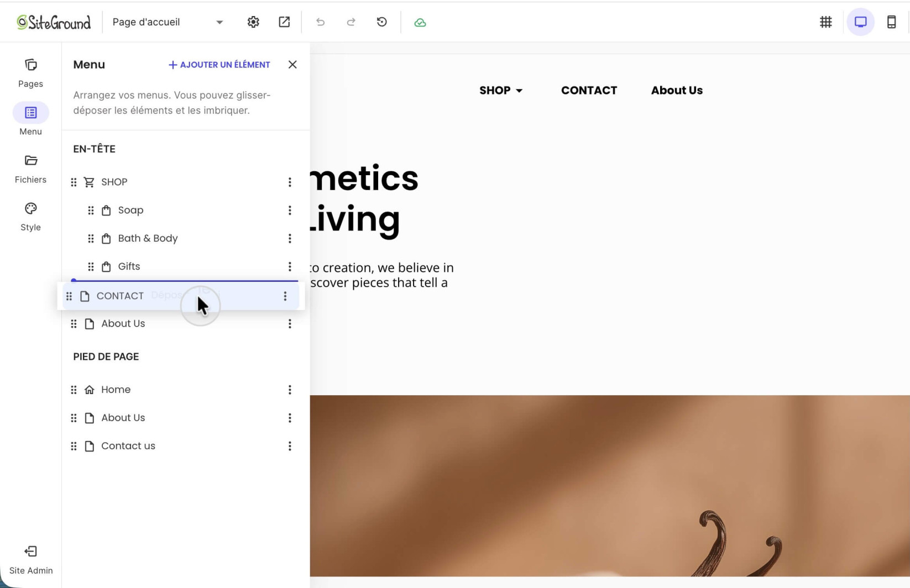Click the hero heading text

click(x=364, y=199)
